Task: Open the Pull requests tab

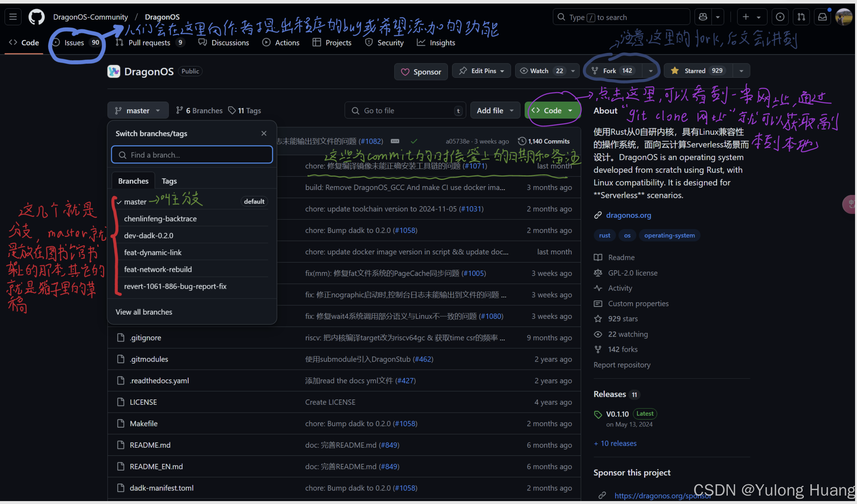Action: [149, 42]
